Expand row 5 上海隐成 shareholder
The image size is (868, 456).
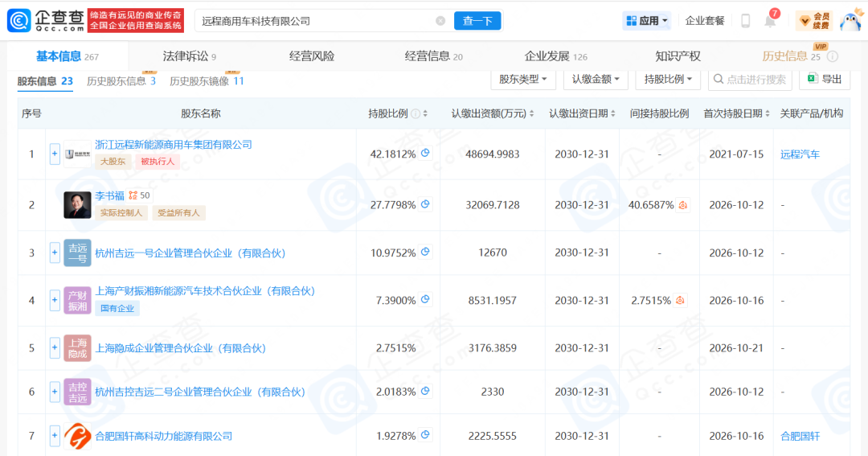click(x=55, y=348)
